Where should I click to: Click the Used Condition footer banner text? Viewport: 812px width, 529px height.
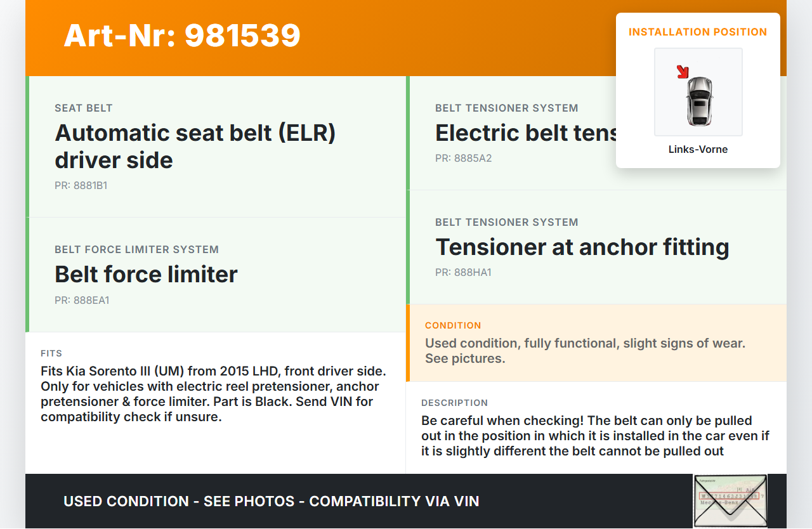click(271, 501)
